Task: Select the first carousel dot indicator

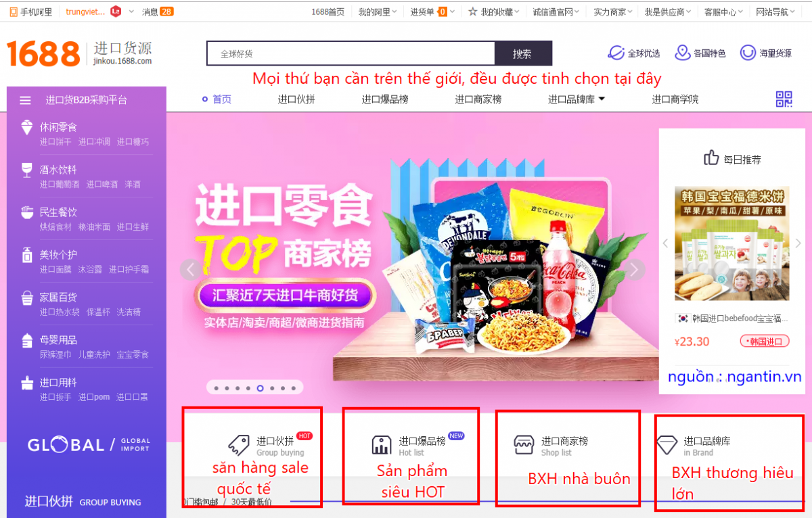Action: coord(216,388)
